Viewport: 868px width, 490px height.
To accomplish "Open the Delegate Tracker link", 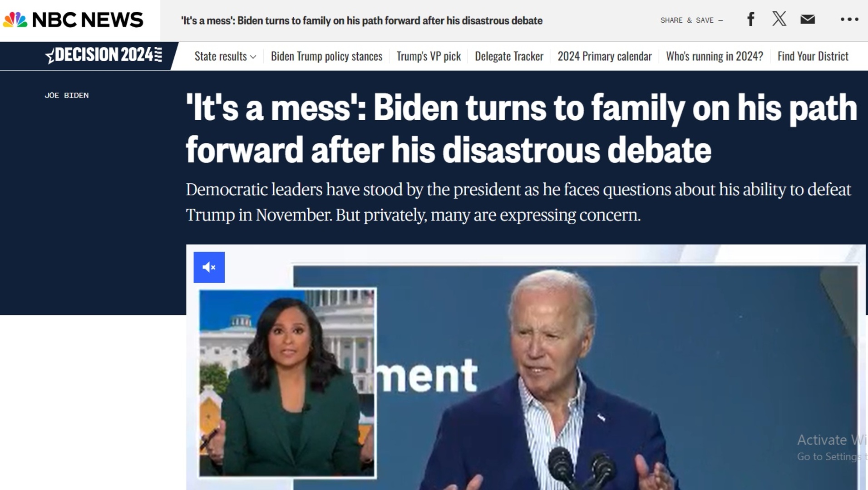I will [x=509, y=56].
